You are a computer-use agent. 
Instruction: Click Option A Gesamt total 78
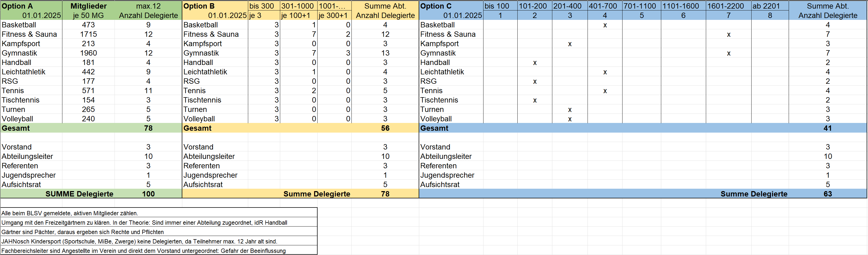click(148, 128)
